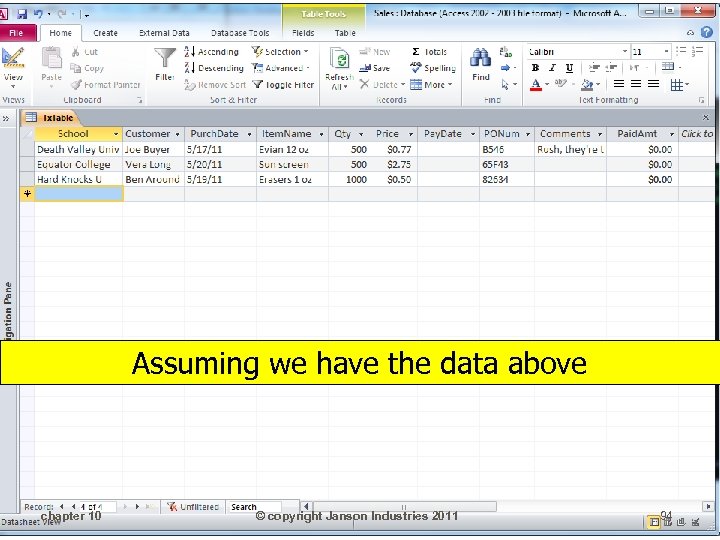Go to the first record button

62,506
